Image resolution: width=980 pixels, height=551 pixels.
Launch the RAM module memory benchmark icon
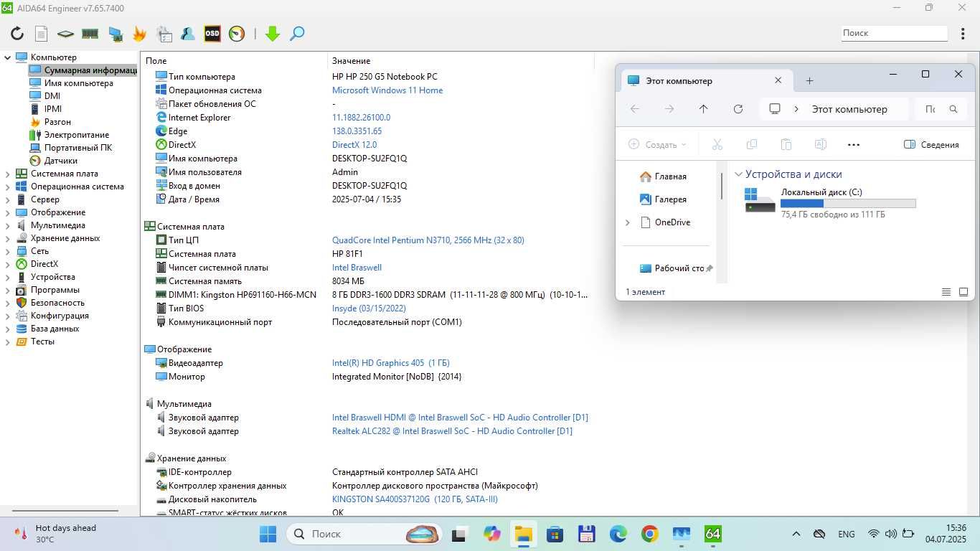click(90, 34)
